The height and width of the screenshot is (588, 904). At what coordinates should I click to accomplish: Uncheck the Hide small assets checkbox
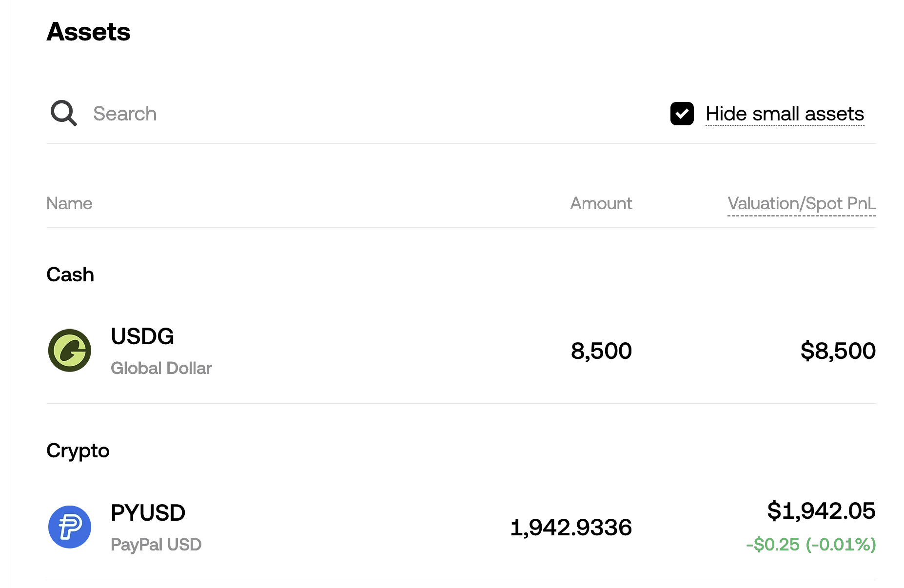pos(682,114)
